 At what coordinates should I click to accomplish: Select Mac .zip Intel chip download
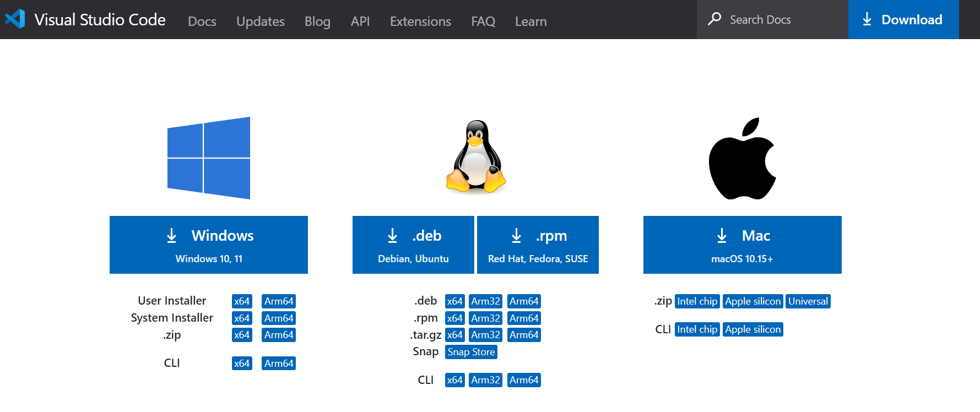(x=697, y=301)
